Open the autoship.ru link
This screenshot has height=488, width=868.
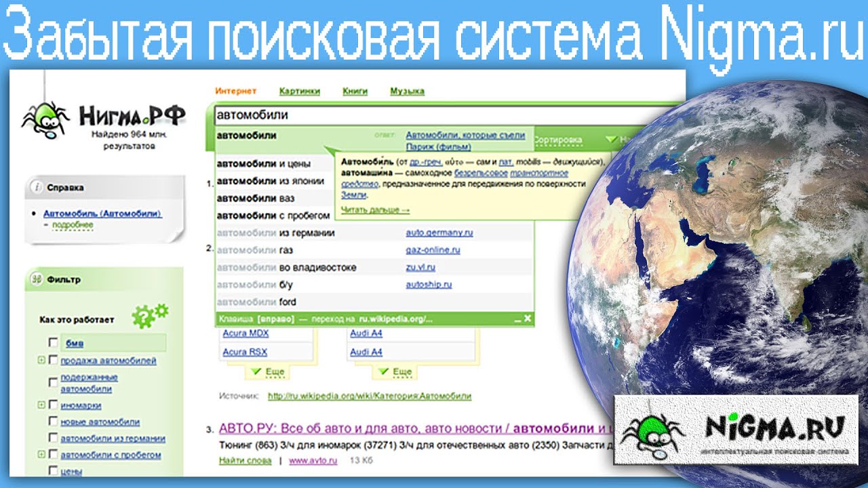click(429, 285)
